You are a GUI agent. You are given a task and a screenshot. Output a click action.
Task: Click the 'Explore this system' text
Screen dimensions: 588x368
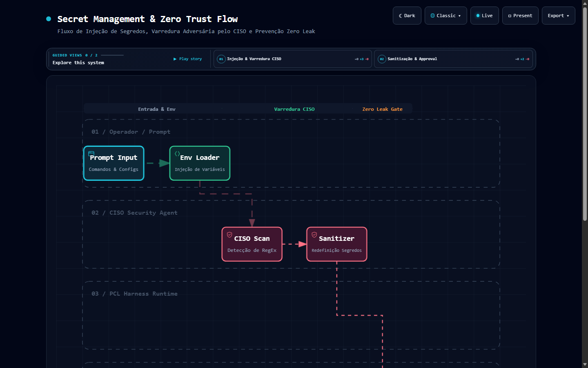(x=78, y=63)
